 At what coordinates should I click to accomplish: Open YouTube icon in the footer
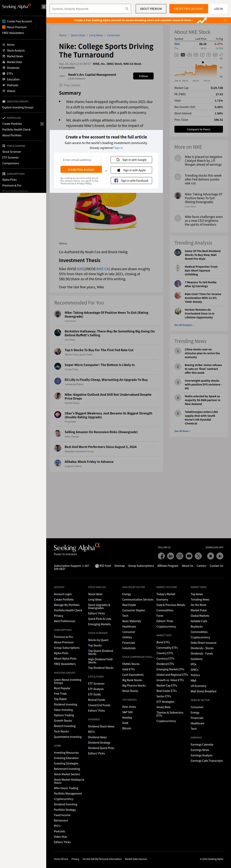coord(189,556)
